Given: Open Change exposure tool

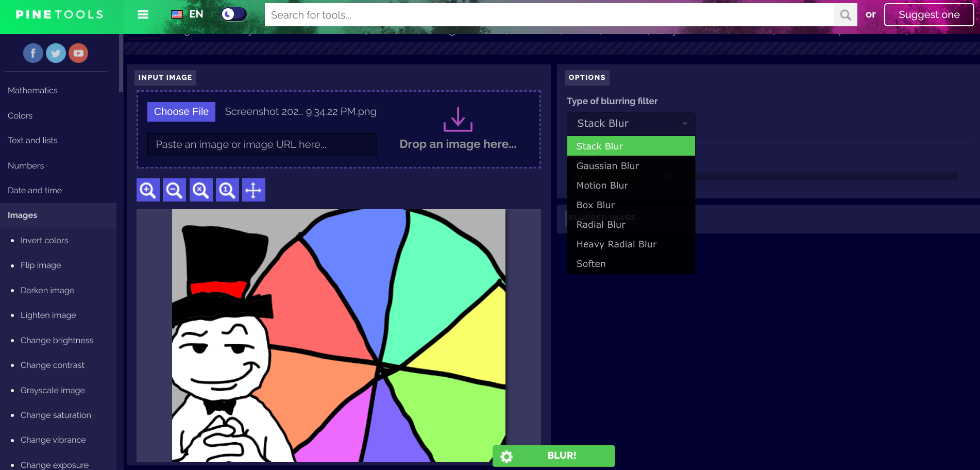Looking at the screenshot, I should (x=55, y=465).
